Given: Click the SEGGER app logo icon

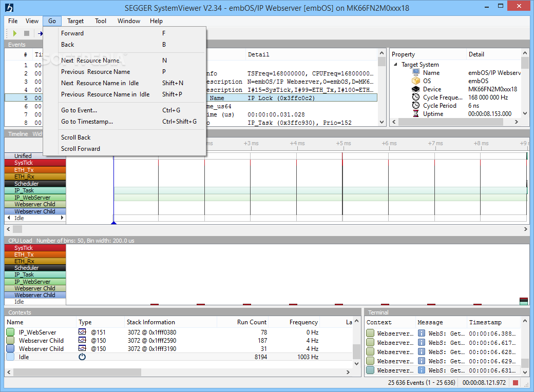Looking at the screenshot, I should (x=10, y=8).
